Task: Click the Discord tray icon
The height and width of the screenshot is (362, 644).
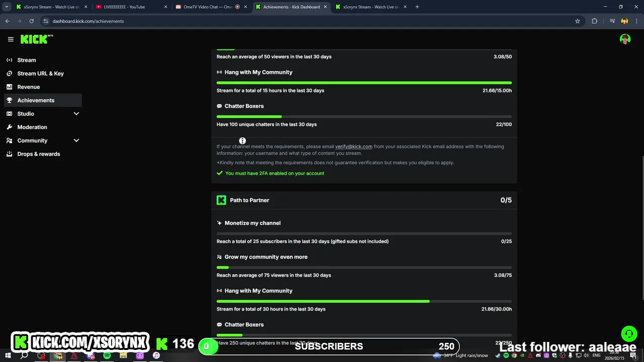Action: click(x=538, y=355)
